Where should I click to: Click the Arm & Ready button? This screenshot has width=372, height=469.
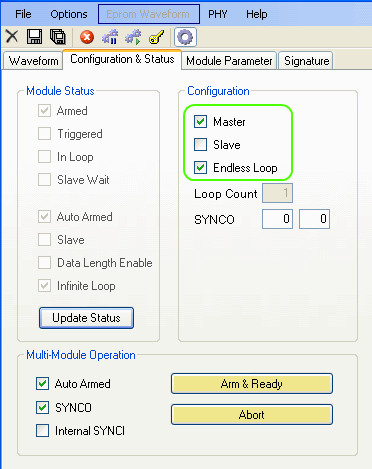click(x=252, y=384)
